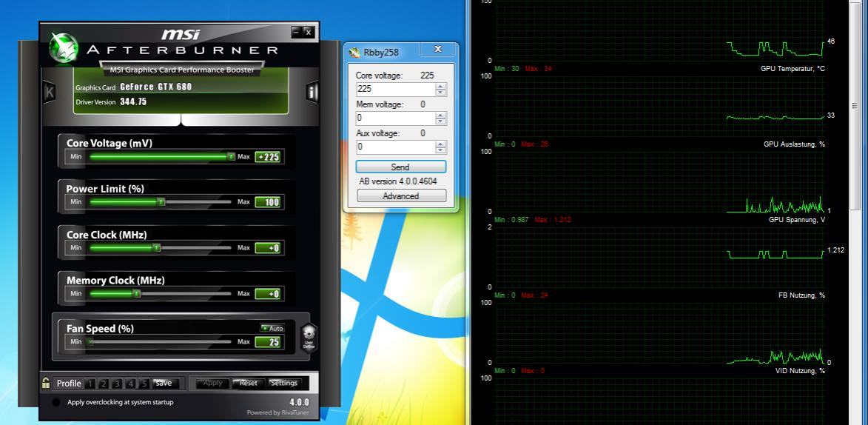Select profile slot 1
The image size is (868, 425).
pos(90,384)
